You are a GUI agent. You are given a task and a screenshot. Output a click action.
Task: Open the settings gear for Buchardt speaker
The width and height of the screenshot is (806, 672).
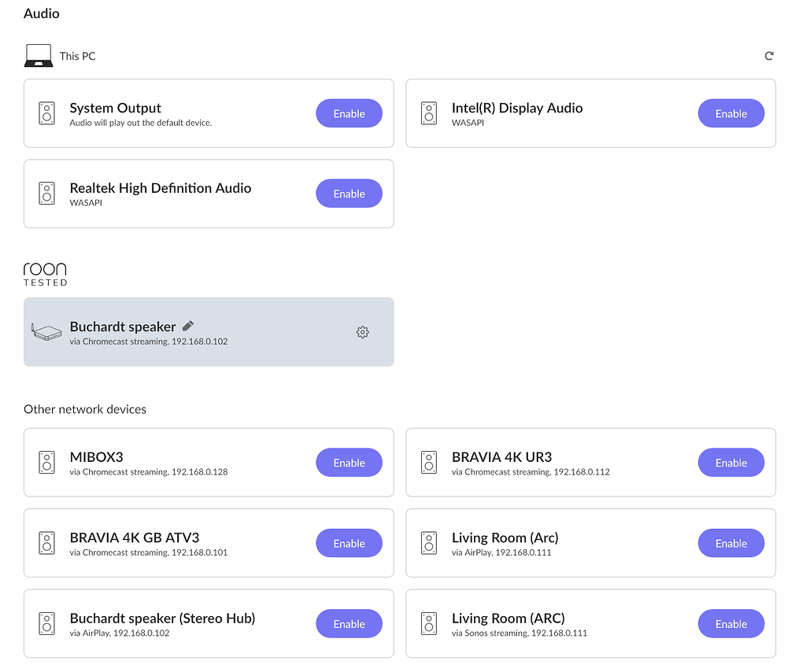coord(363,332)
